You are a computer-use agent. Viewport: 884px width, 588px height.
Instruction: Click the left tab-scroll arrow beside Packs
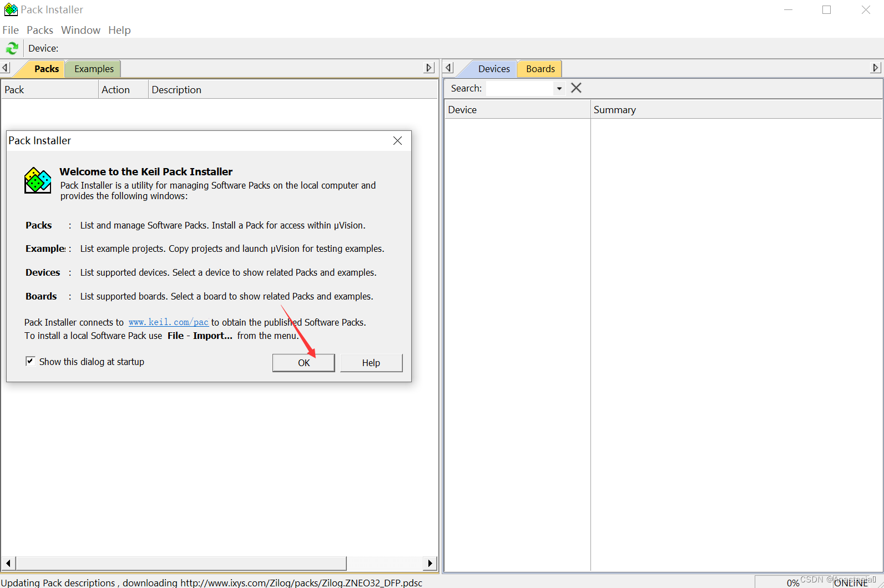click(6, 68)
